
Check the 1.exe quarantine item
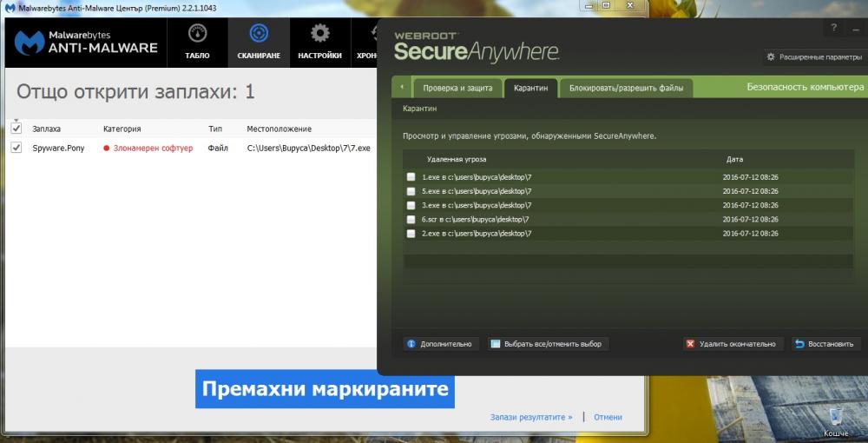411,177
